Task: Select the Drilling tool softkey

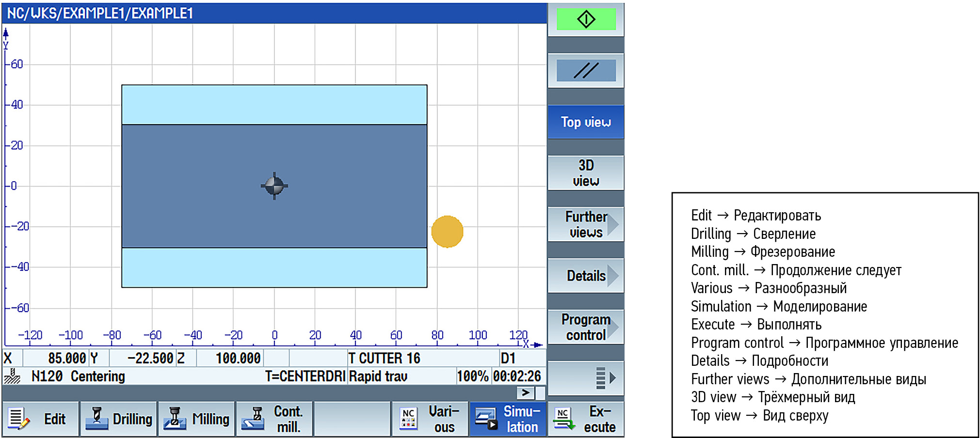Action: coord(119,419)
